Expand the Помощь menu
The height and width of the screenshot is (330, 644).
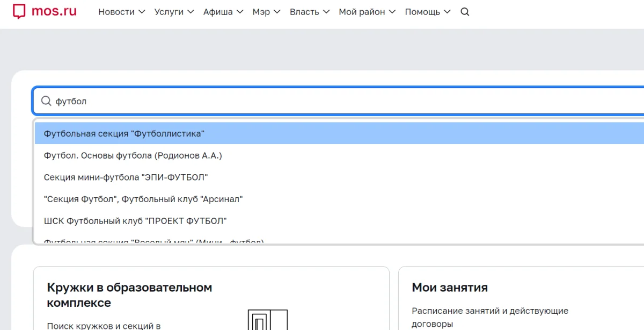click(x=428, y=12)
